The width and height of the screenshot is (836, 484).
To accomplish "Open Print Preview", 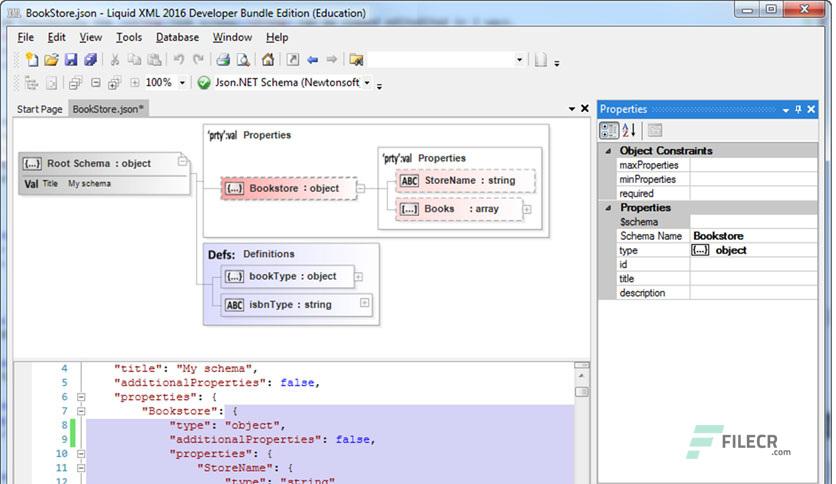I will pyautogui.click(x=243, y=60).
